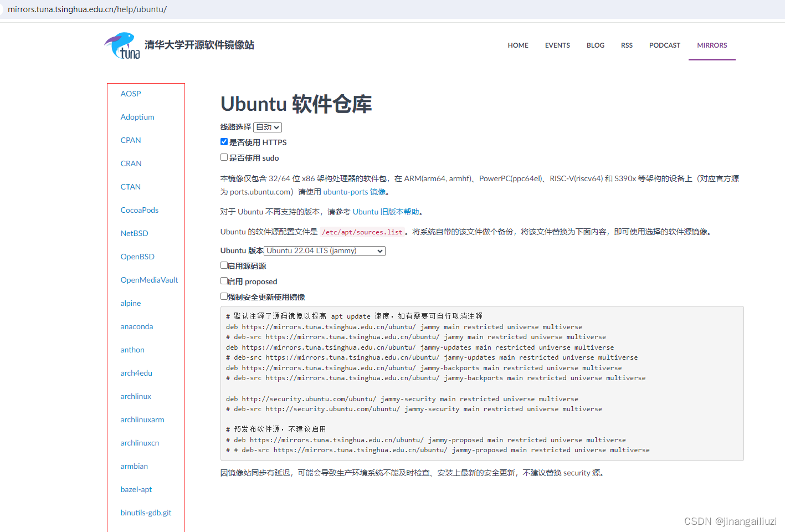Open armbian in the sidebar
Viewport: 785px width, 532px height.
tap(134, 466)
